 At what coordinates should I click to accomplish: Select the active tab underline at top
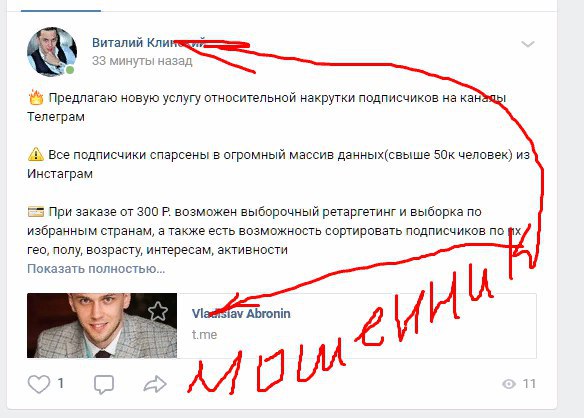click(x=61, y=10)
